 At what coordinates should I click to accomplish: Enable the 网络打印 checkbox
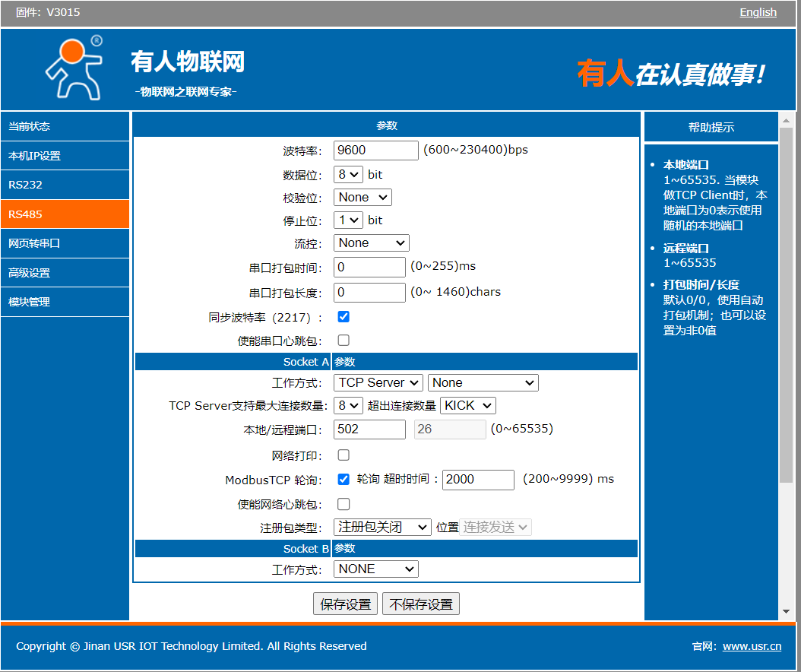point(344,455)
